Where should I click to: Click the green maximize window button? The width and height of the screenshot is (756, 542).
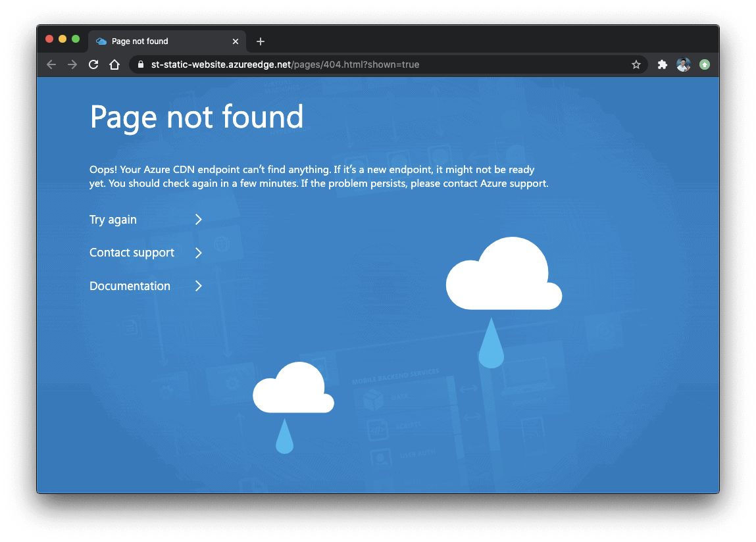(x=76, y=39)
